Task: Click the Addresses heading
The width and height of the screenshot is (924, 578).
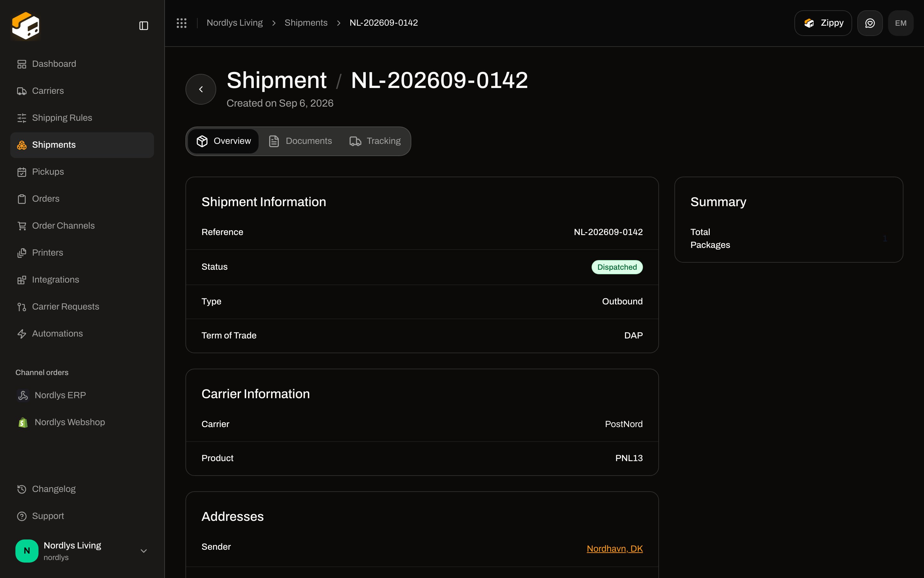Action: [x=233, y=516]
